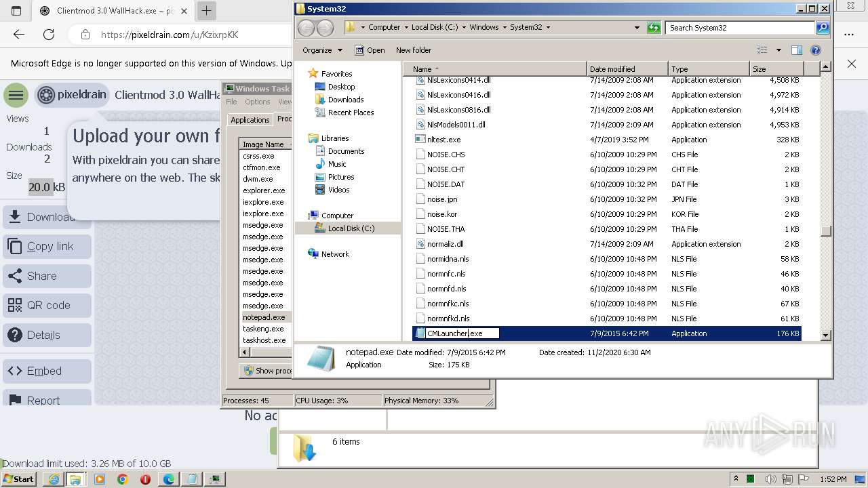Click Embed button on pixeldrain
Image resolution: width=868 pixels, height=488 pixels.
[47, 371]
